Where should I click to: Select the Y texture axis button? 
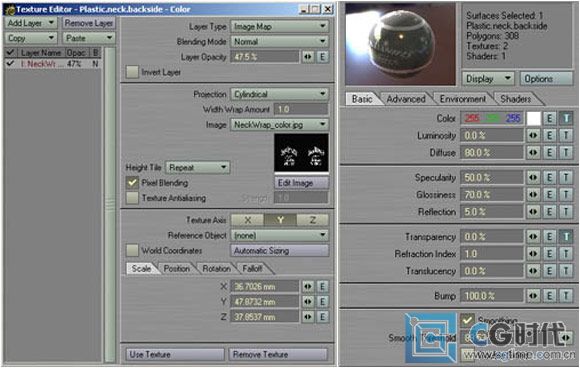280,220
